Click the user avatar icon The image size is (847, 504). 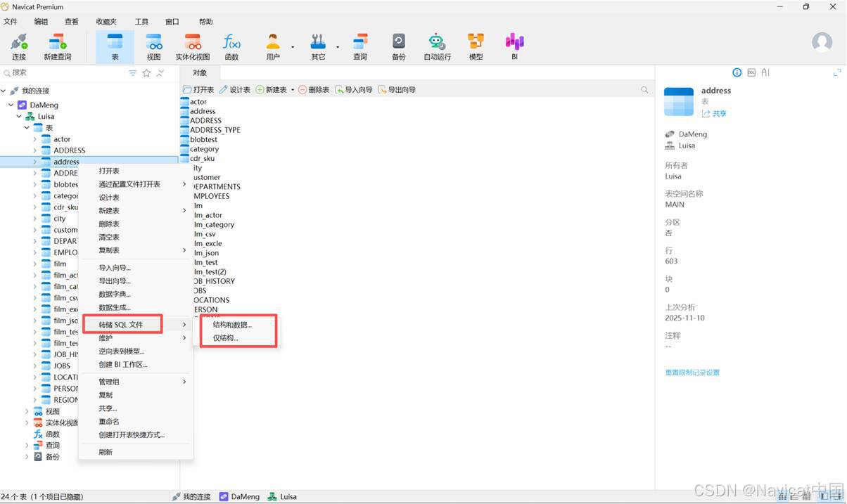pyautogui.click(x=822, y=42)
